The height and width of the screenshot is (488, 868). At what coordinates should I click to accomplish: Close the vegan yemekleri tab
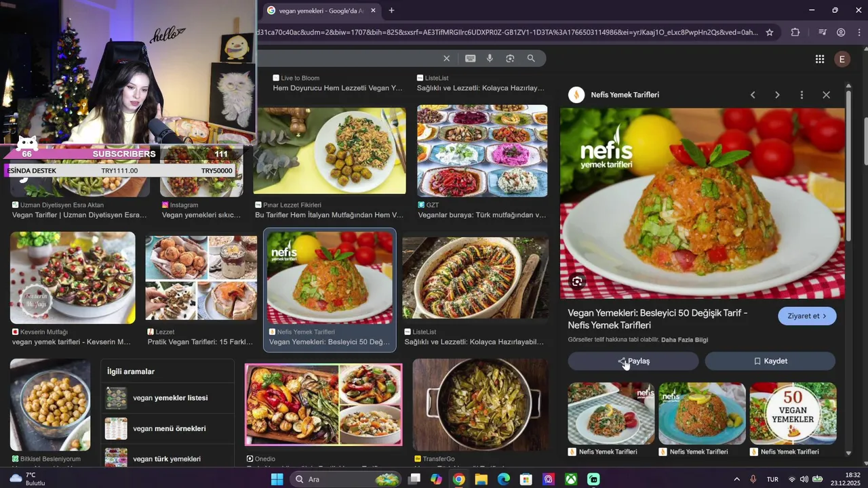tap(373, 10)
